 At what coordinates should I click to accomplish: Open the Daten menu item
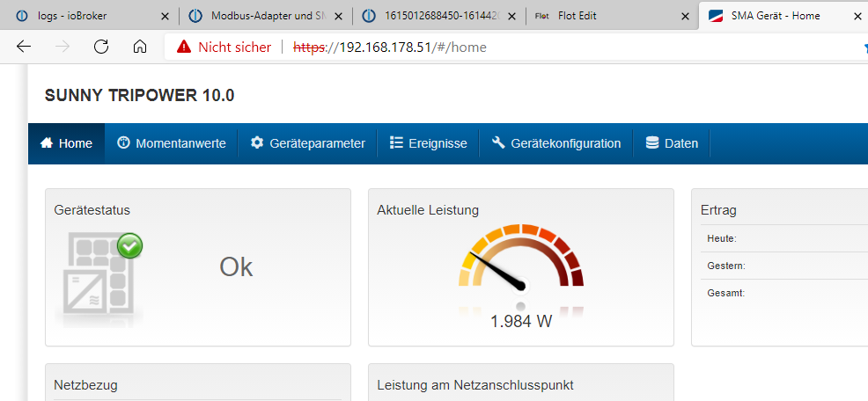coord(672,144)
